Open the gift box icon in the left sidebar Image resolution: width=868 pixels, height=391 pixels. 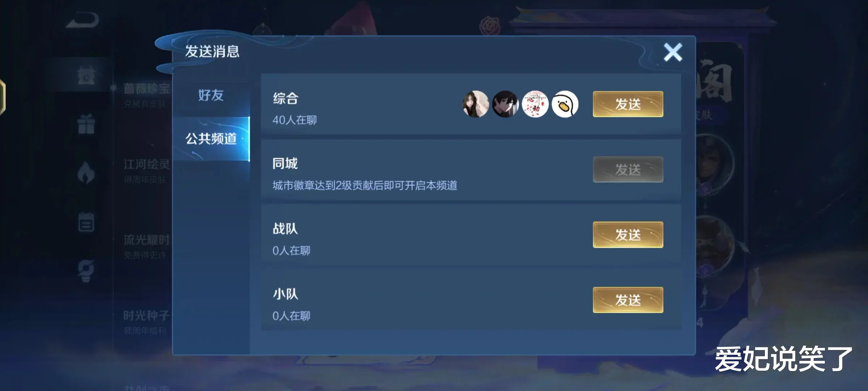coord(86,124)
